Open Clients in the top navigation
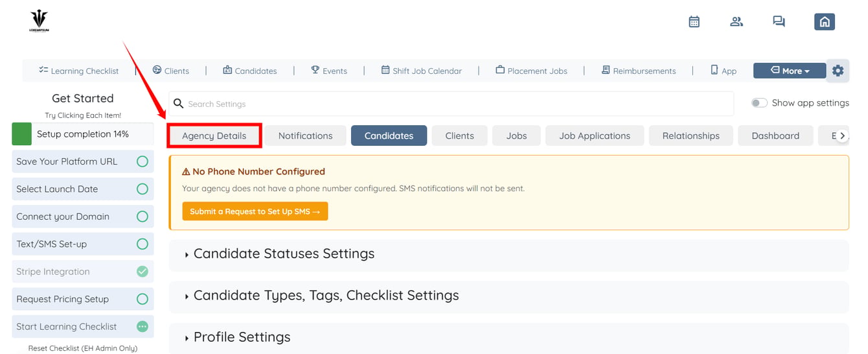 click(x=171, y=71)
